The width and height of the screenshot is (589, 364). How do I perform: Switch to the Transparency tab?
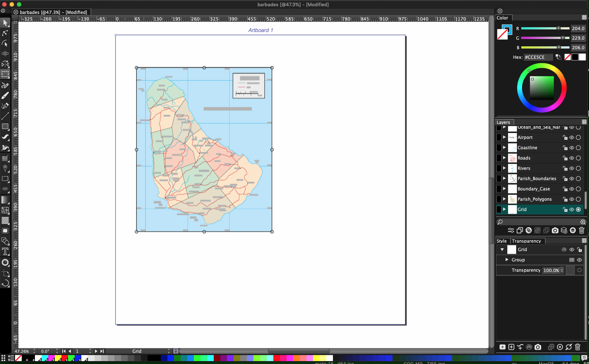tap(527, 241)
